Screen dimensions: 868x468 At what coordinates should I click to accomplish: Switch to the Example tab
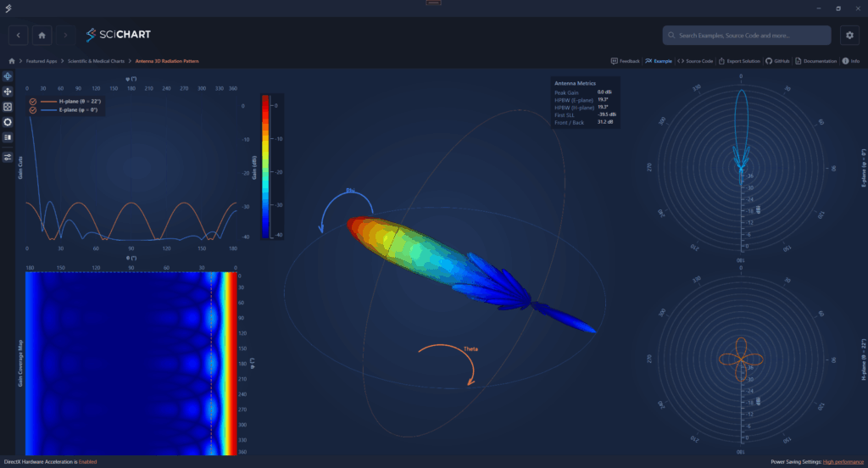(x=659, y=61)
